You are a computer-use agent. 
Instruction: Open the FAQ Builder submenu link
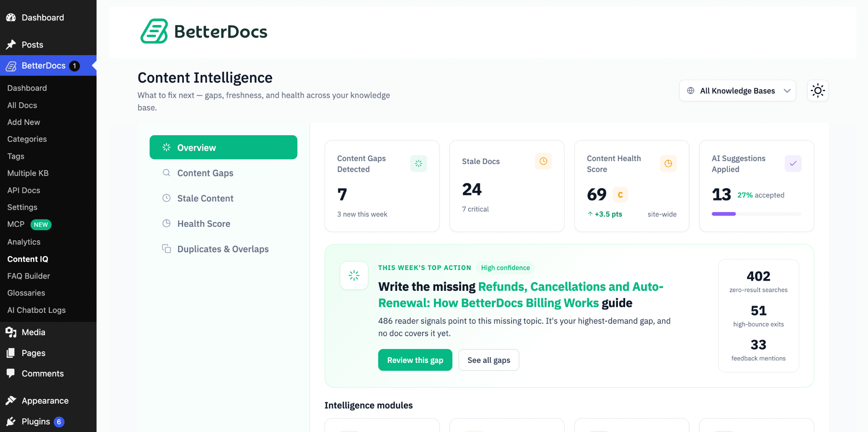coord(28,276)
